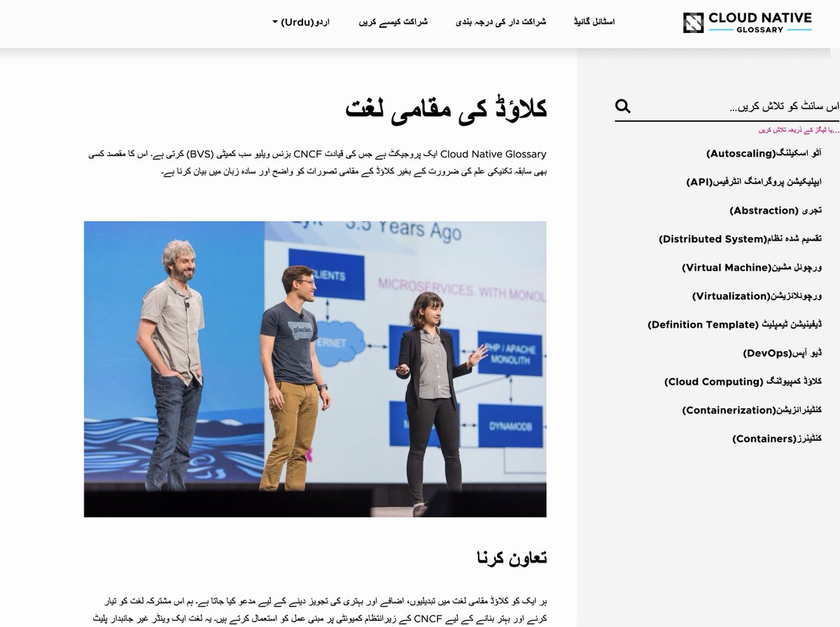Click the Cloud Native Glossary logo
The width and height of the screenshot is (840, 627).
coord(747,22)
